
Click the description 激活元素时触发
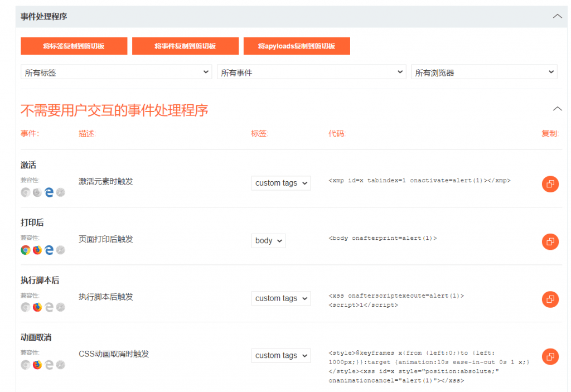coord(106,181)
